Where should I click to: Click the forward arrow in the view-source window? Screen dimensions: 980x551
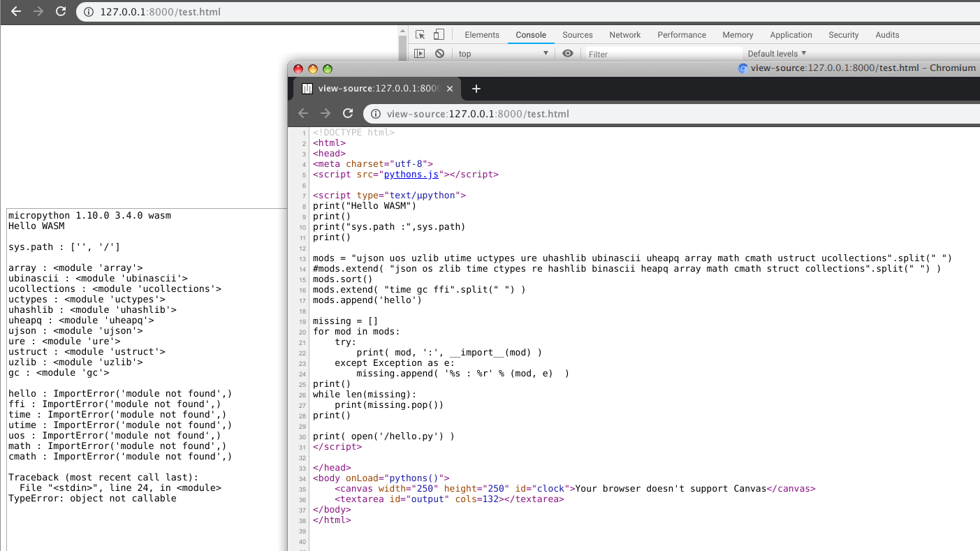point(326,113)
